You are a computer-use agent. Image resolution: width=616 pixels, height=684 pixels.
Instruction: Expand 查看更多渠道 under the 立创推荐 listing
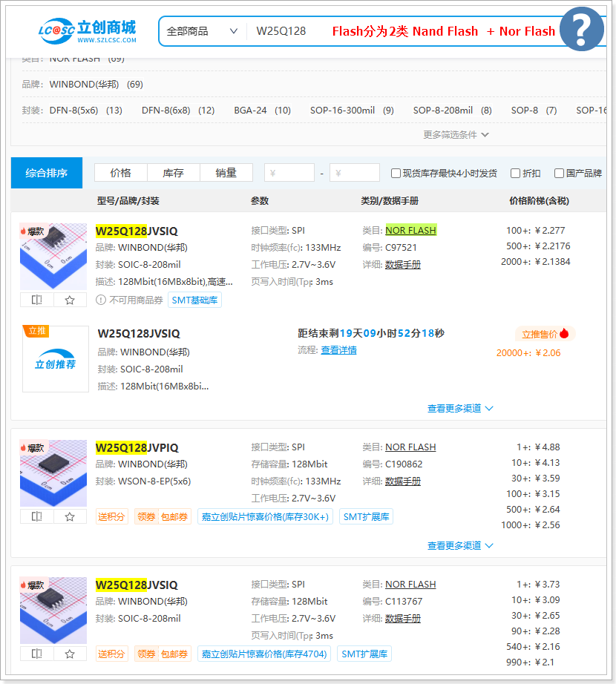[460, 408]
